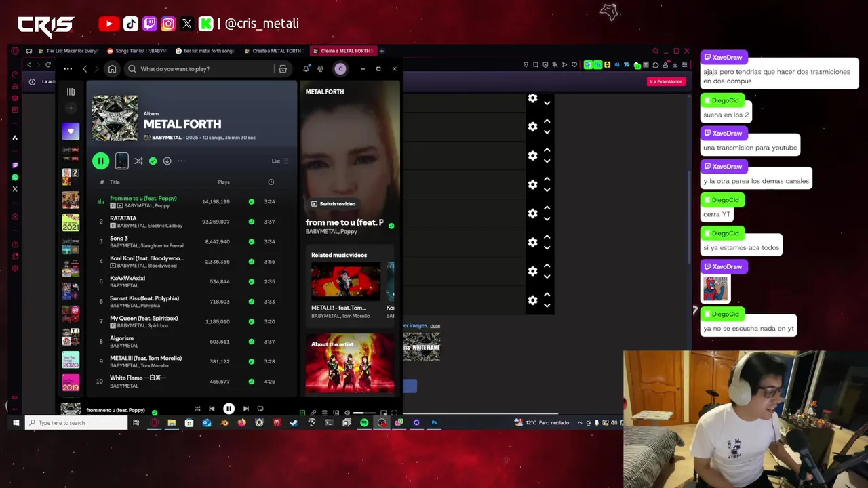Skip to the previous track
The image size is (868, 488).
pyautogui.click(x=212, y=409)
